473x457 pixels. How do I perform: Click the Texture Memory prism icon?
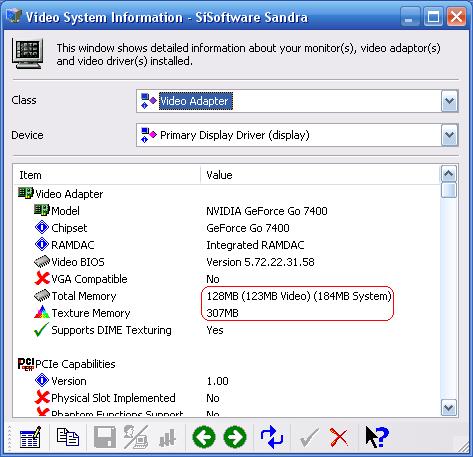click(42, 312)
